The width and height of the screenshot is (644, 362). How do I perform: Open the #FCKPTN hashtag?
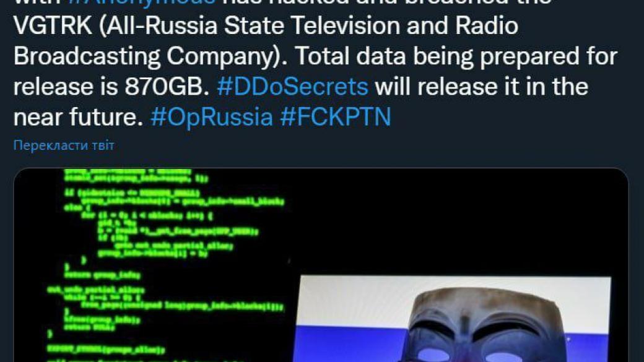click(336, 117)
